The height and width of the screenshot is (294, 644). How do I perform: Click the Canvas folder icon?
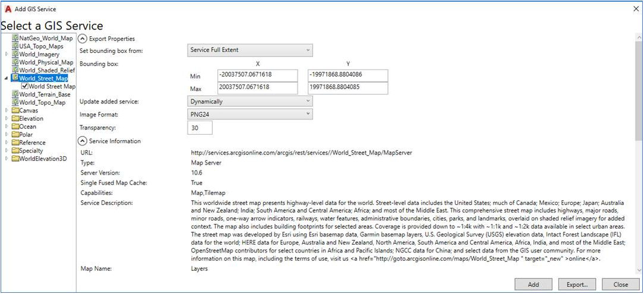15,110
